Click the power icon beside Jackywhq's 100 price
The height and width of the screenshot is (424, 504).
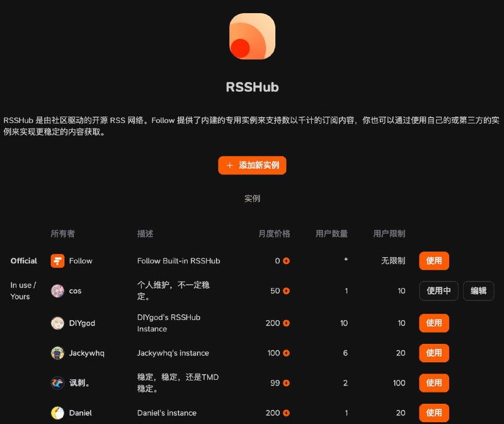287,353
